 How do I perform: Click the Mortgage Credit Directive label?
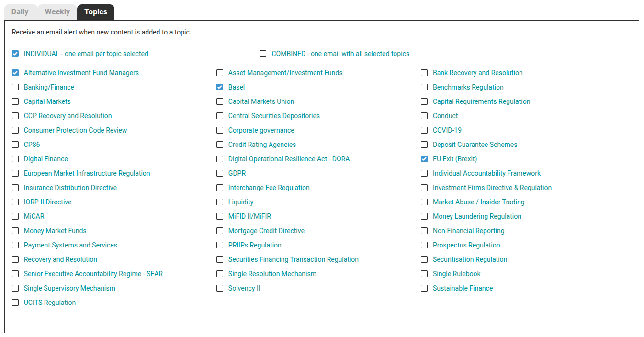266,231
